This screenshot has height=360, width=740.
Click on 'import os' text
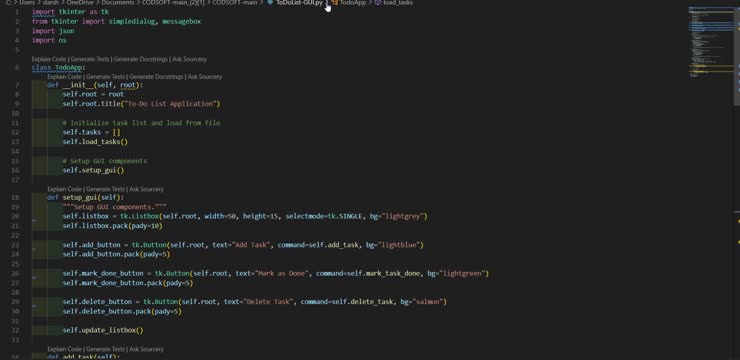click(x=49, y=41)
